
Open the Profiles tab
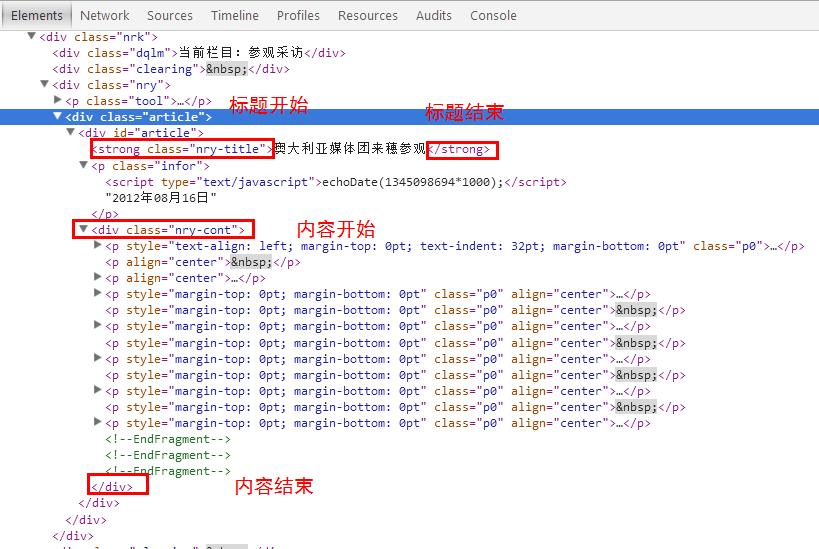coord(298,16)
